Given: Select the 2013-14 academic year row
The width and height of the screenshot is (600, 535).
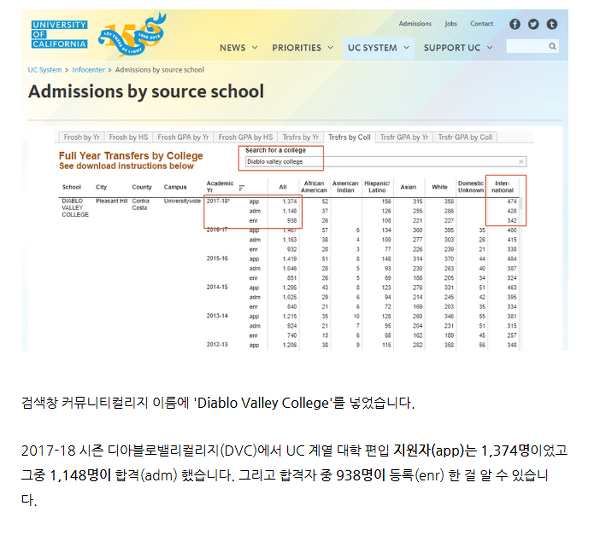Looking at the screenshot, I should (217, 316).
